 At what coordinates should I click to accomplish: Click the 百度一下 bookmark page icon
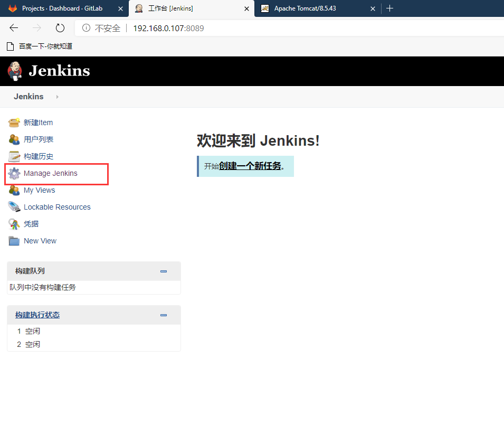[10, 46]
